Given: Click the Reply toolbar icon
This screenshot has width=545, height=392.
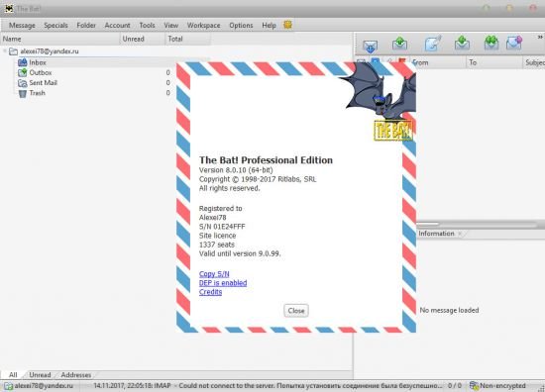Looking at the screenshot, I should [462, 43].
